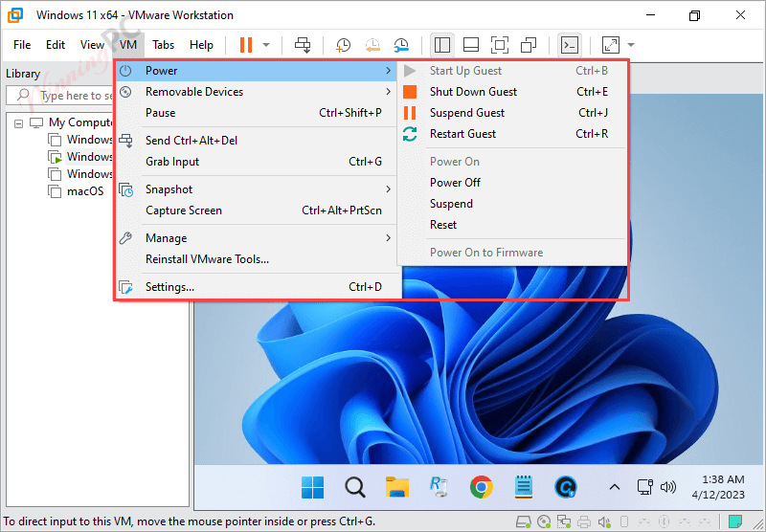Screen dimensions: 766x532
Task: Open the Tabs menu
Action: pyautogui.click(x=163, y=45)
